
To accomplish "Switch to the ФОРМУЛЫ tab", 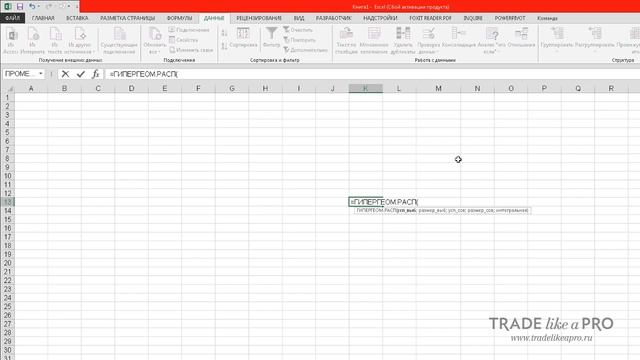I will point(179,18).
